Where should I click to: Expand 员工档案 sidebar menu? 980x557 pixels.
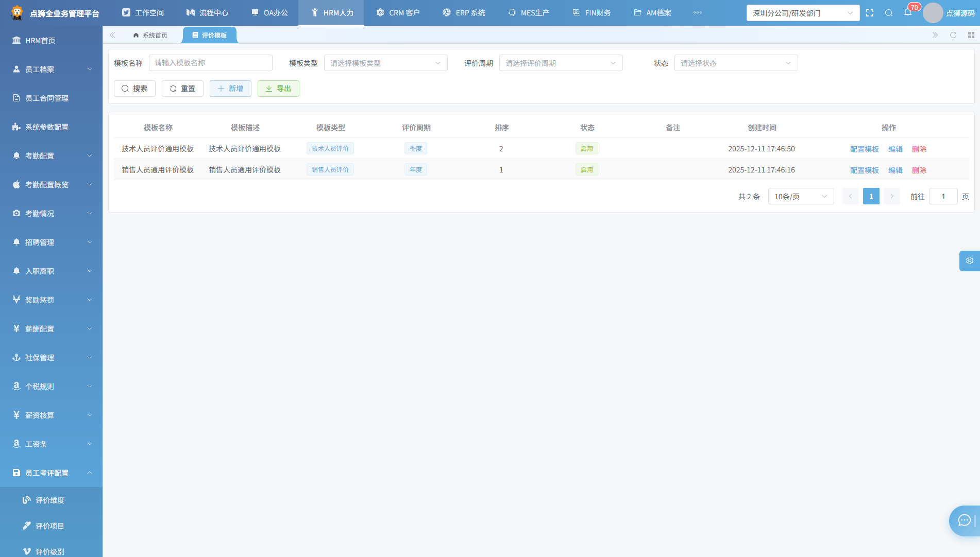[51, 69]
